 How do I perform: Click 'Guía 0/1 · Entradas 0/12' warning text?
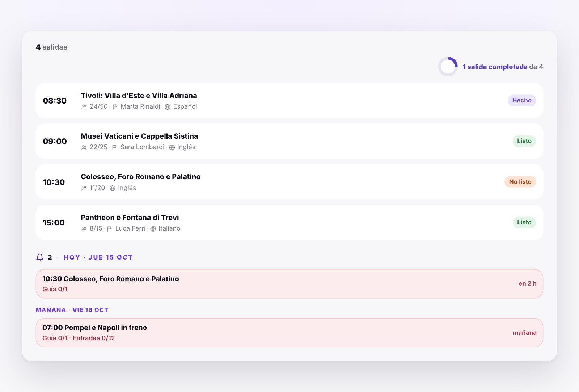[79, 338]
